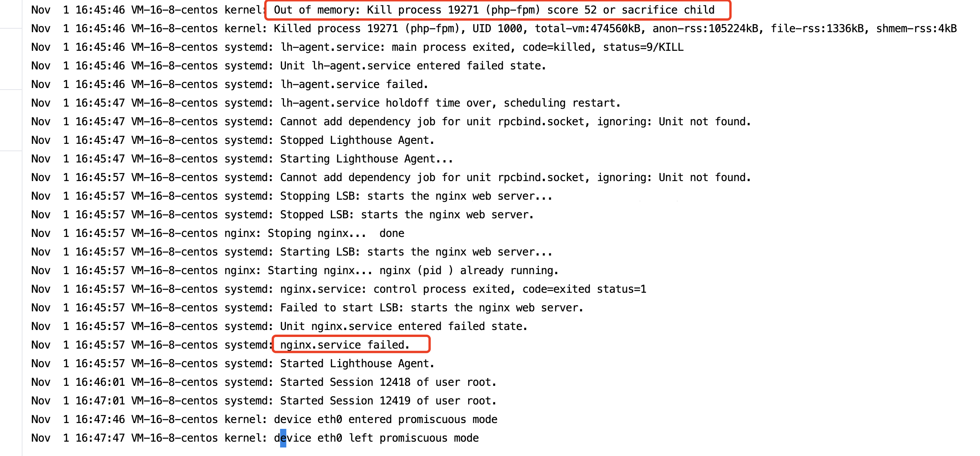Click the 'Starting Lighthouse Agent...' log line
This screenshot has height=456, width=980.
tap(242, 159)
